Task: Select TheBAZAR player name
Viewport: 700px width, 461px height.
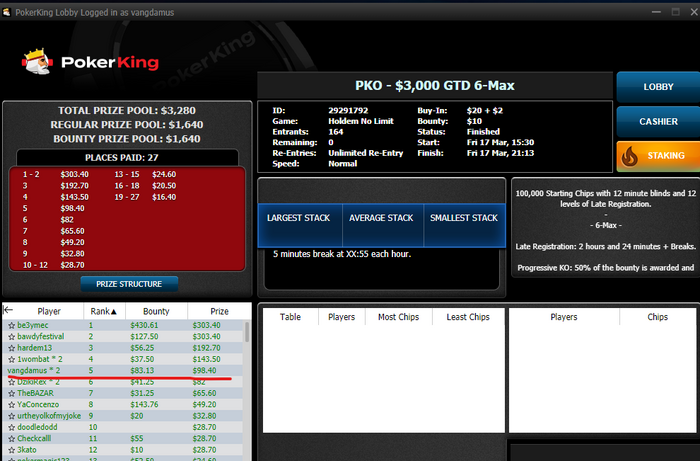Action: (x=35, y=394)
